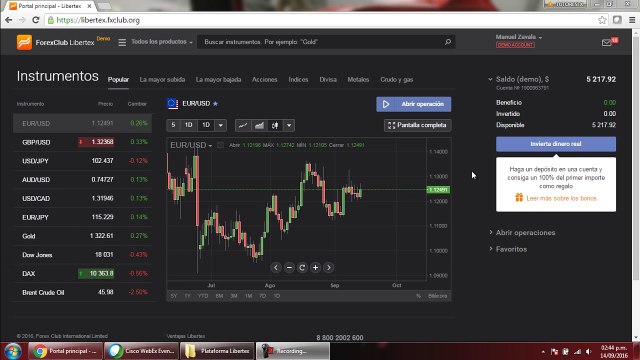The image size is (640, 360).
Task: Expand Abrir operaciones section
Action: 525,233
